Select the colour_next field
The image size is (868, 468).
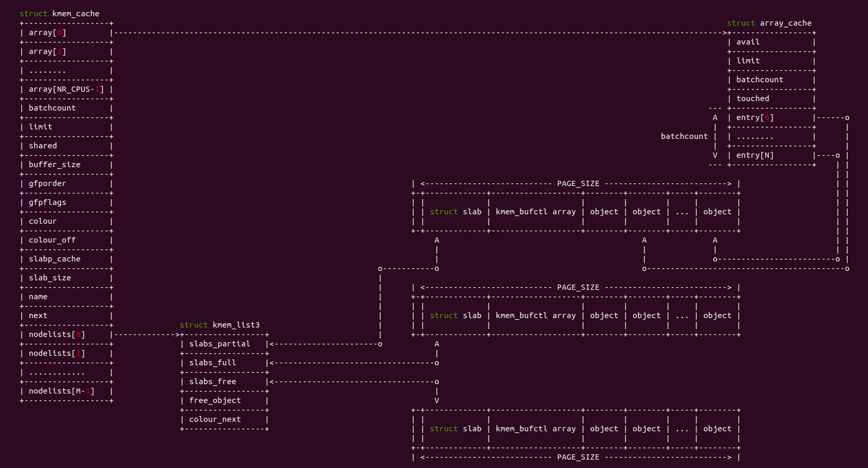(x=215, y=419)
